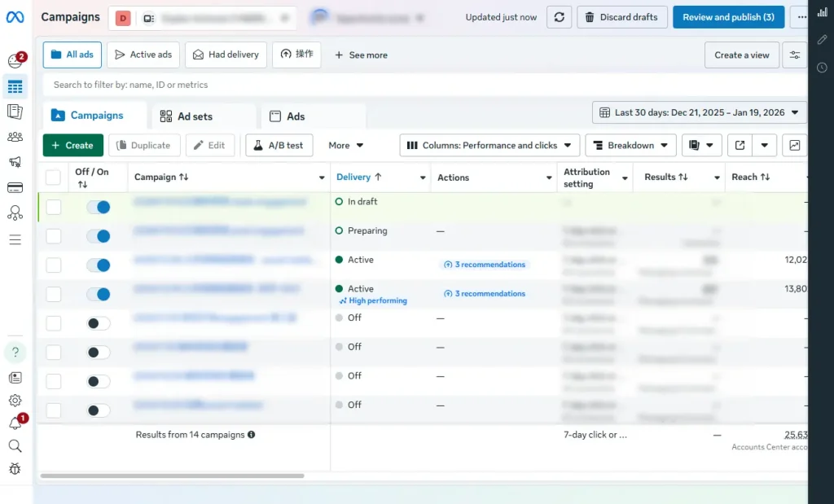Open the Last 30 days date range dropdown
The height and width of the screenshot is (504, 834).
click(699, 112)
